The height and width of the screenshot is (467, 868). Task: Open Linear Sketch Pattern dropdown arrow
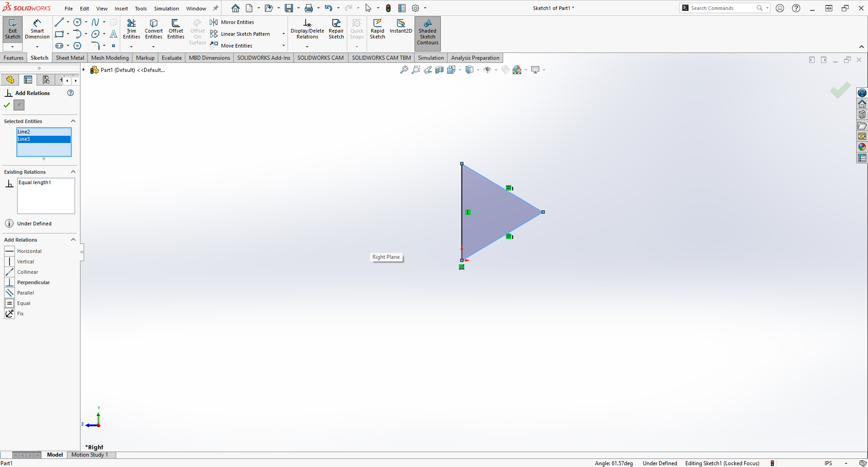283,34
